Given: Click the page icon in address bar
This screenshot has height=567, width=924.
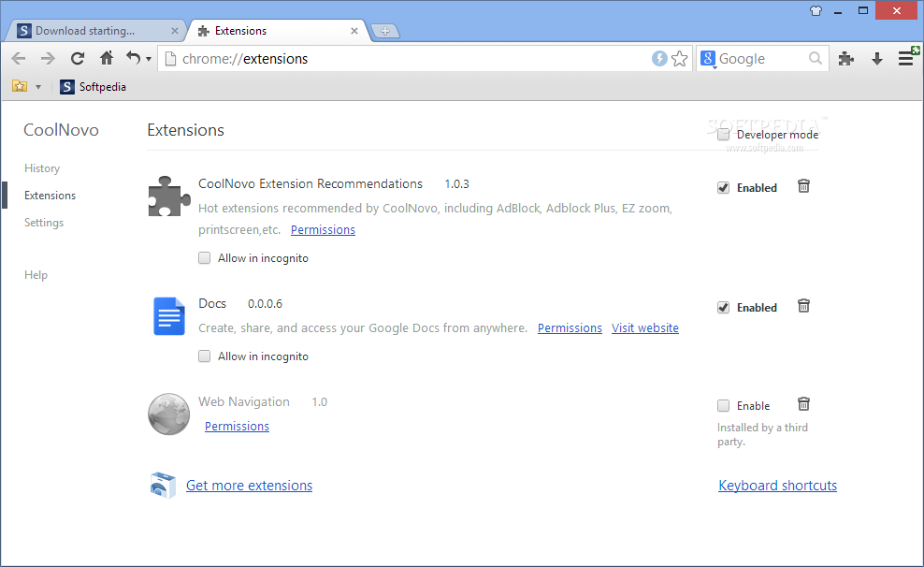Looking at the screenshot, I should click(170, 58).
